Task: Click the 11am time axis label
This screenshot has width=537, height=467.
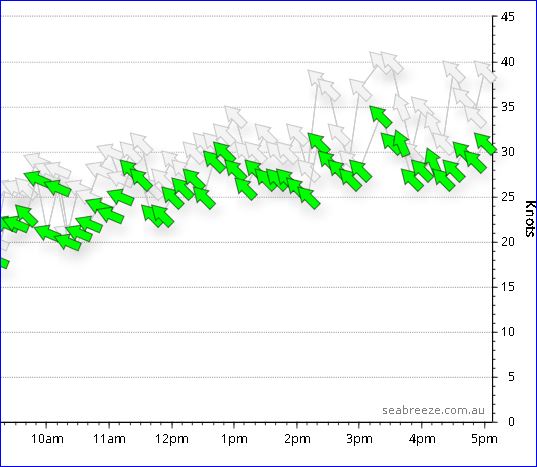Action: pos(109,439)
